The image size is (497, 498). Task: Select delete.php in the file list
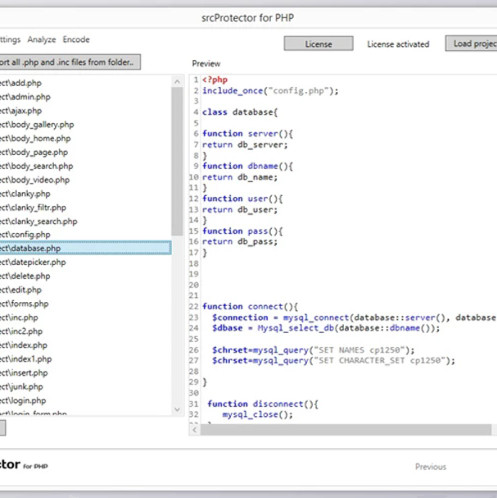[x=86, y=276]
